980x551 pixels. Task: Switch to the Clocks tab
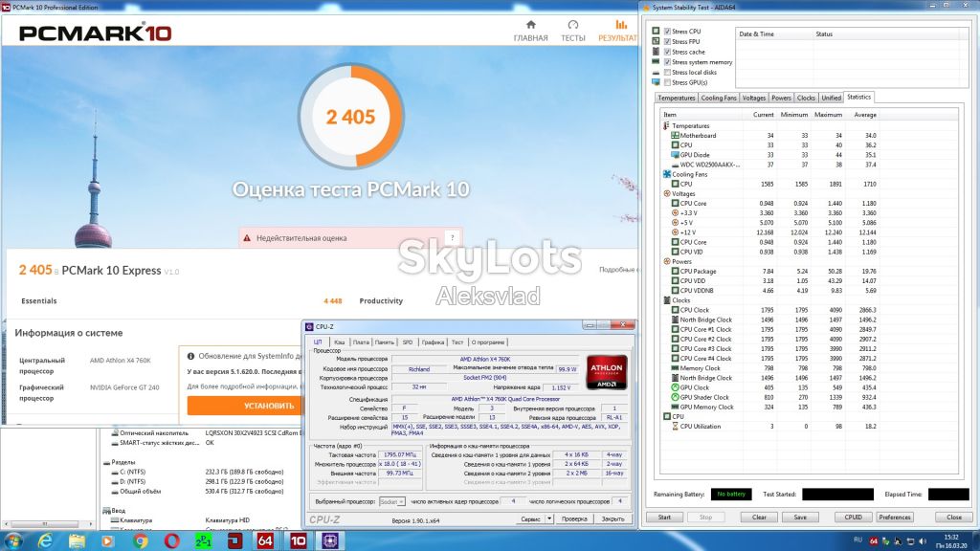pyautogui.click(x=806, y=98)
